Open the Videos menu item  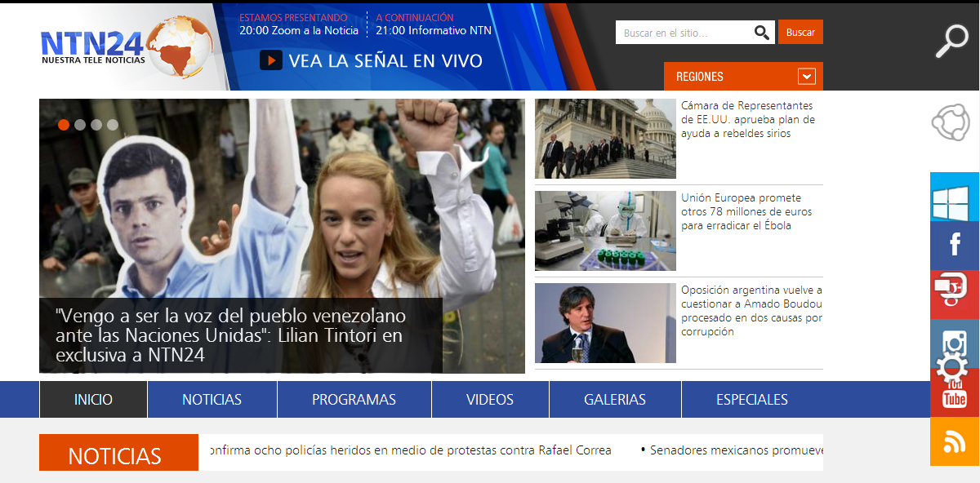tap(490, 400)
